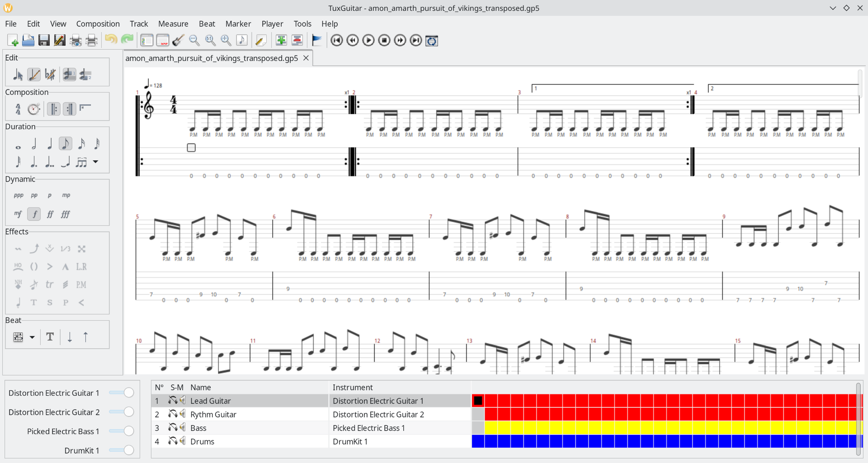Toggle the score edition pencil mode
This screenshot has height=463, width=868.
tap(34, 75)
